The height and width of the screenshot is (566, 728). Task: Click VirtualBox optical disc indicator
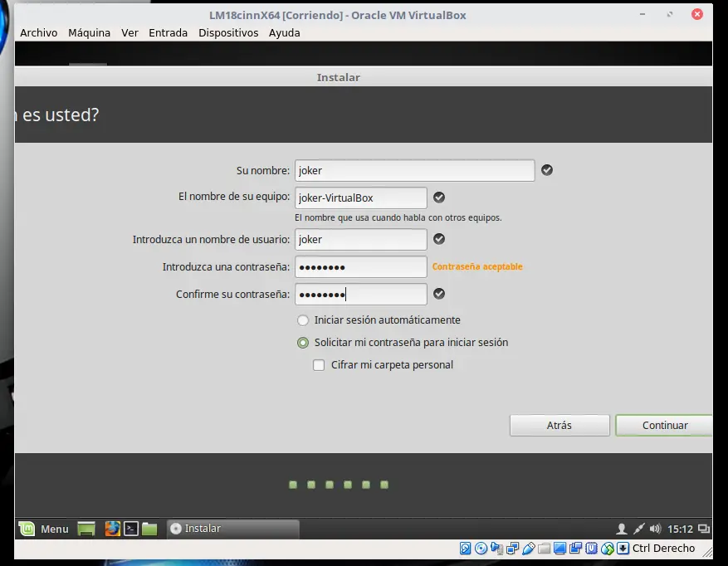click(x=481, y=549)
